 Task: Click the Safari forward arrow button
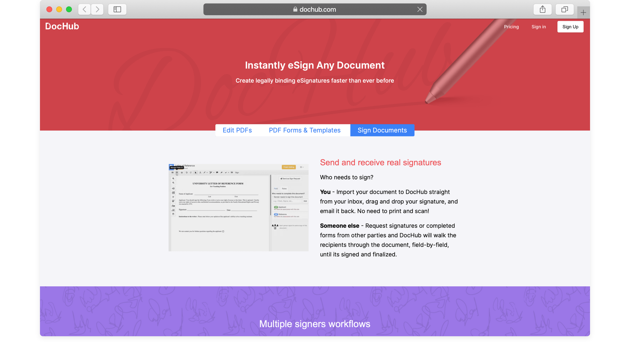point(97,10)
